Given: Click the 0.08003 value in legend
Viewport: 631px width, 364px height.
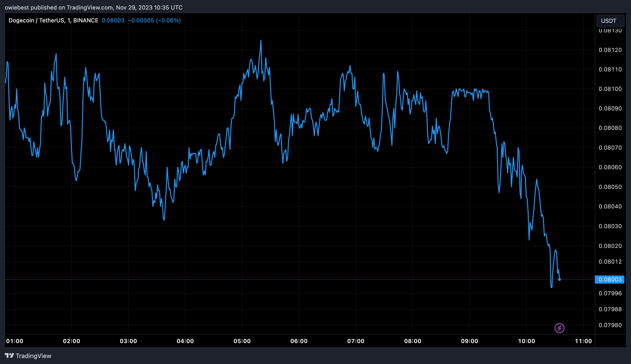Looking at the screenshot, I should coord(113,20).
